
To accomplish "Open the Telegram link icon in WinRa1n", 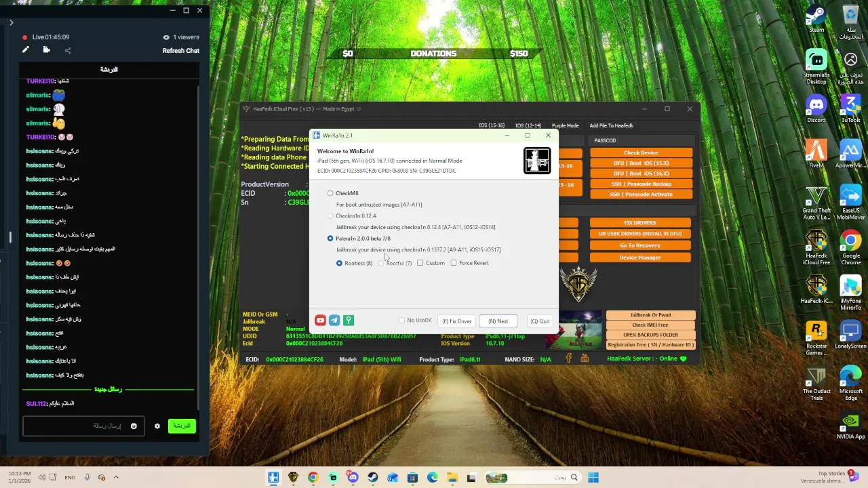I will click(x=334, y=321).
